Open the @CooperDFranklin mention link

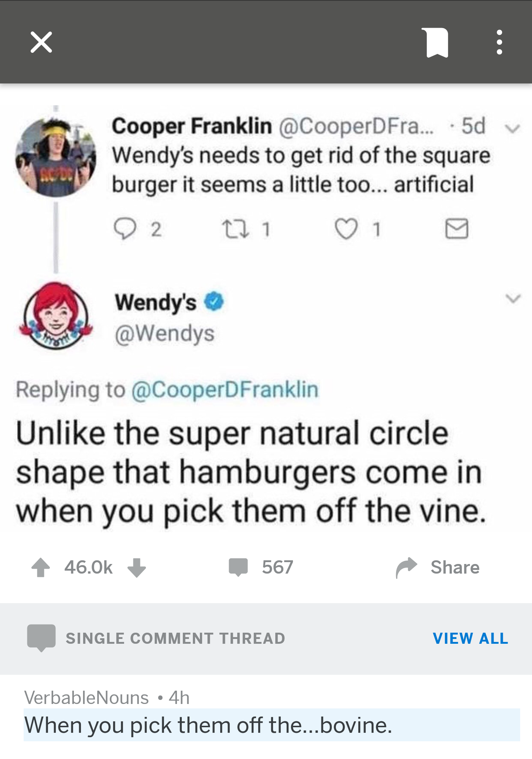[x=225, y=390]
